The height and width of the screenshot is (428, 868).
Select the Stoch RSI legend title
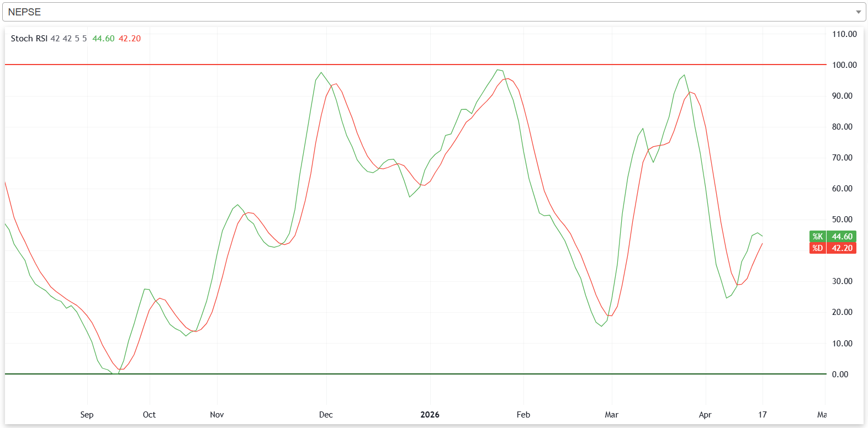pos(29,39)
